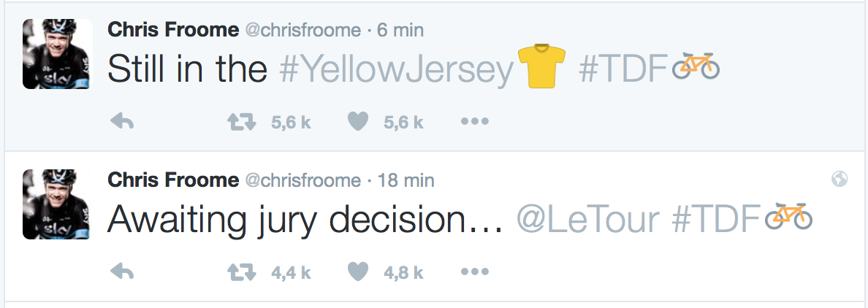Open the #YellowJersey hashtag
The width and height of the screenshot is (868, 308).
pyautogui.click(x=397, y=69)
